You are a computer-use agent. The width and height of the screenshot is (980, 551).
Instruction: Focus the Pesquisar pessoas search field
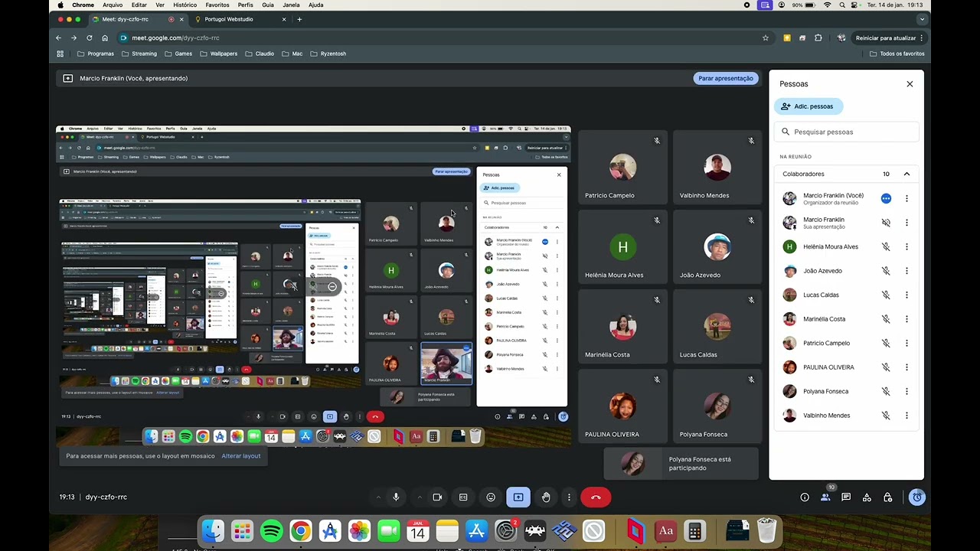pos(846,132)
